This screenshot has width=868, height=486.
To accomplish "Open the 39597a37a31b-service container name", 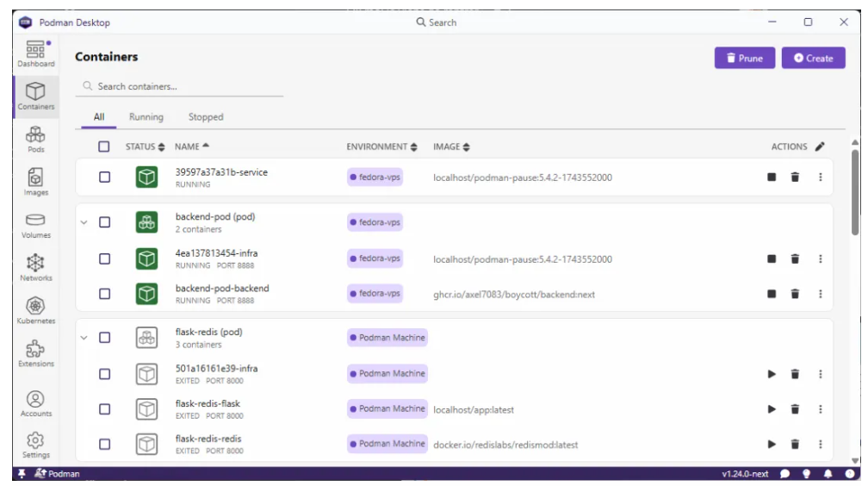I will [x=220, y=171].
